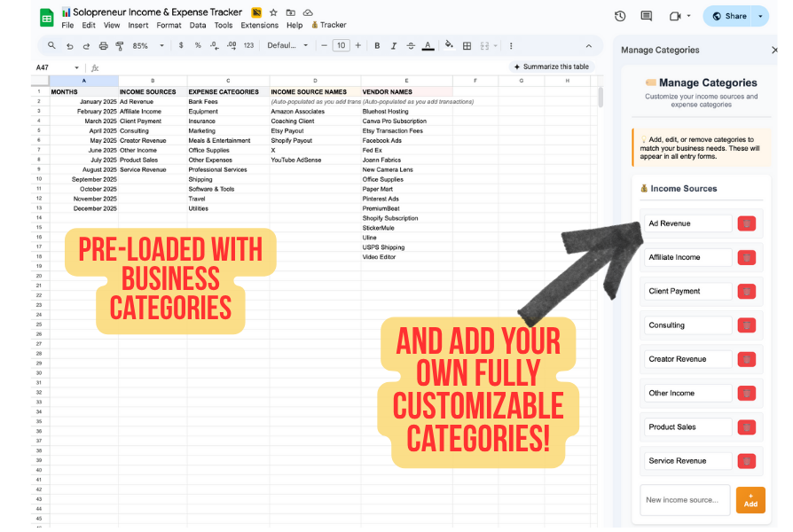The height and width of the screenshot is (532, 793).
Task: Open the zoom 85% dropdown
Action: tap(148, 45)
